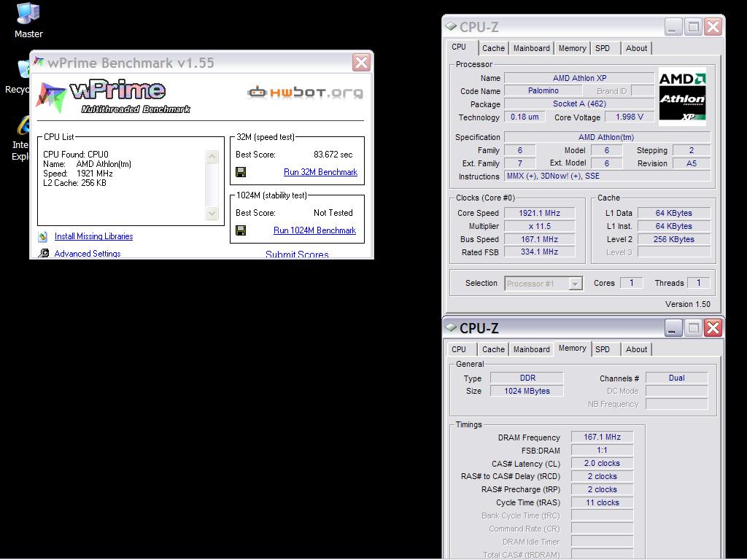This screenshot has height=560, width=747.
Task: Click the AMD Athlon XP processor logo
Action: [x=682, y=97]
